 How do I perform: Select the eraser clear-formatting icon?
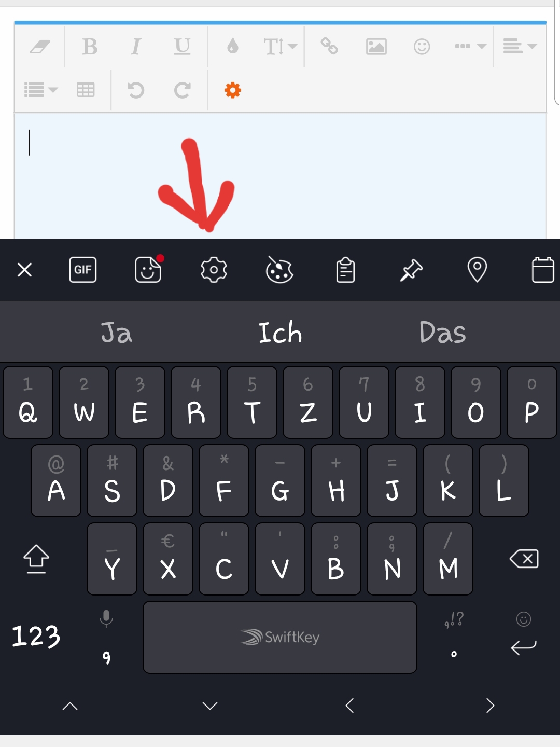pos(40,47)
